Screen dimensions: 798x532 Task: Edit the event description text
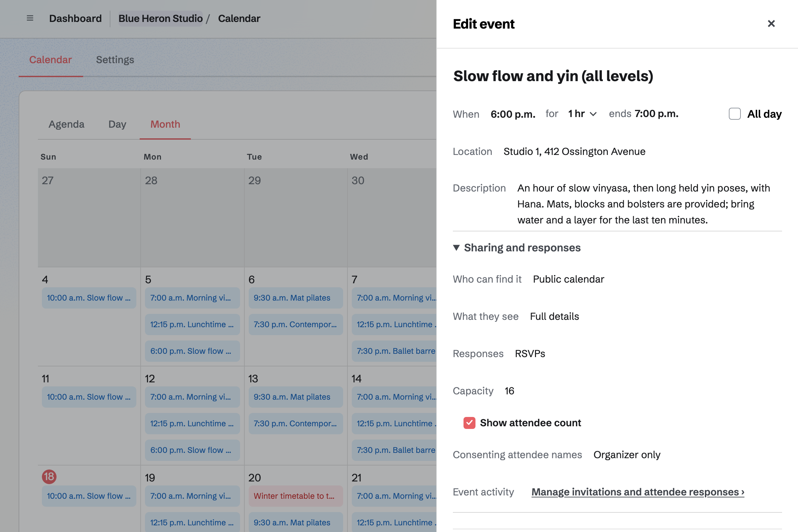coord(644,204)
